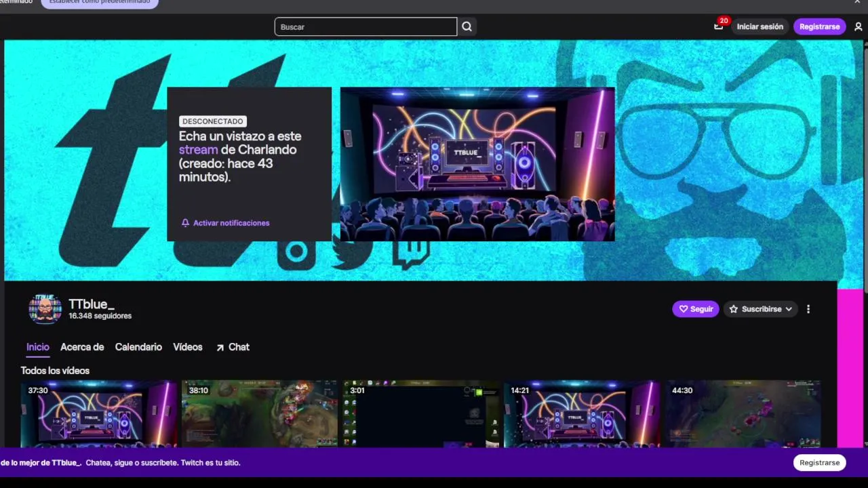Expand the Suscribirse dropdown
868x488 pixels.
[x=760, y=309]
